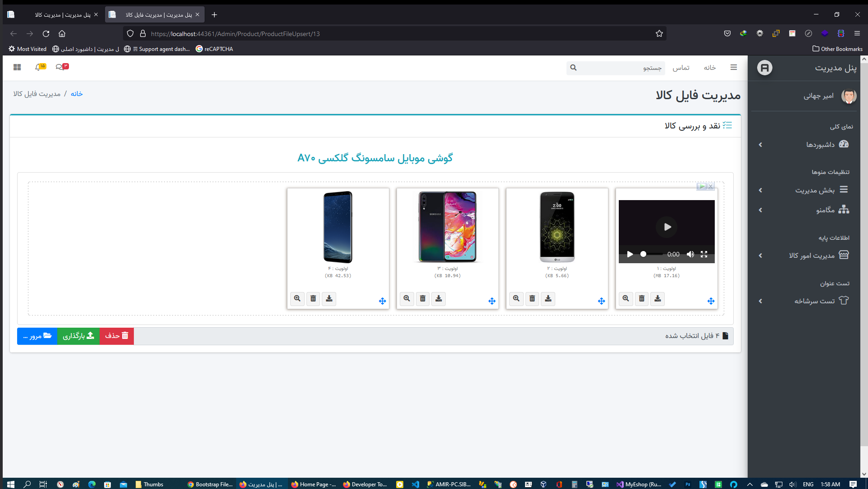Click the امیر جهانی user name

click(x=818, y=96)
